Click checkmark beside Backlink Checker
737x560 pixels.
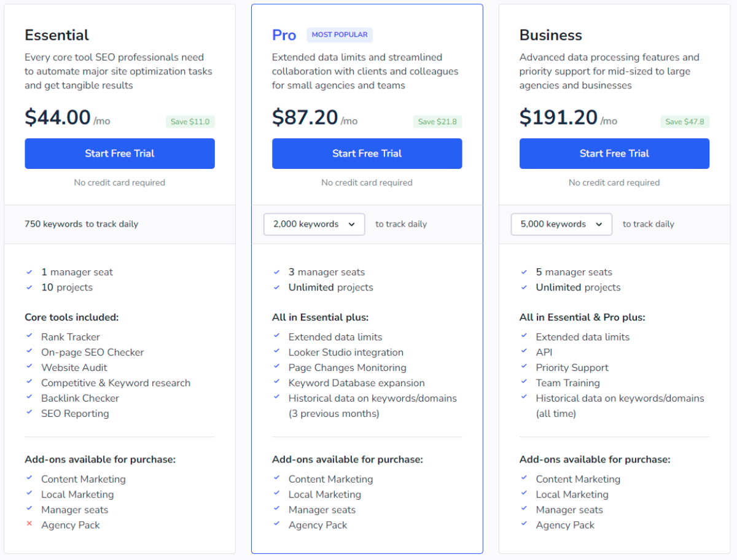[x=29, y=397]
